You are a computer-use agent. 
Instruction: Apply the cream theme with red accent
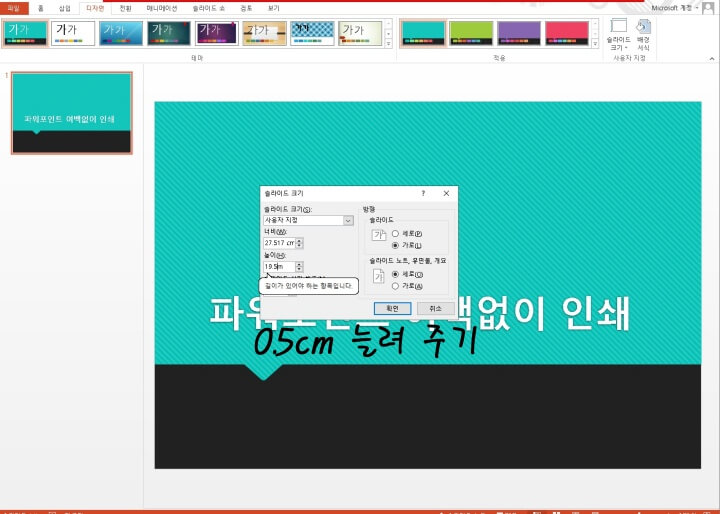tap(360, 33)
